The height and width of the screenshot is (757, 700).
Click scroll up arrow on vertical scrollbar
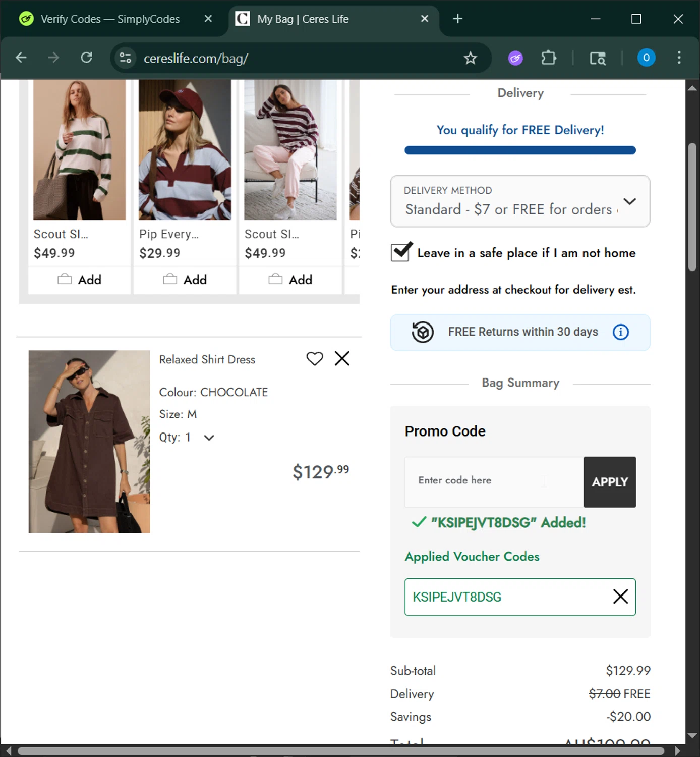pos(692,88)
